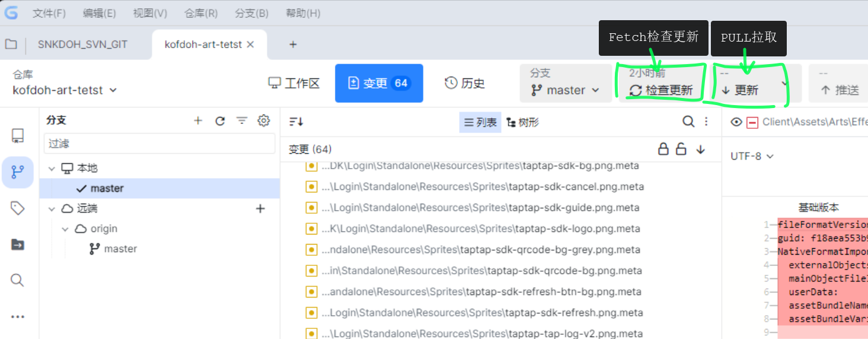
Task: Switch changes to 列表 view
Action: [480, 123]
